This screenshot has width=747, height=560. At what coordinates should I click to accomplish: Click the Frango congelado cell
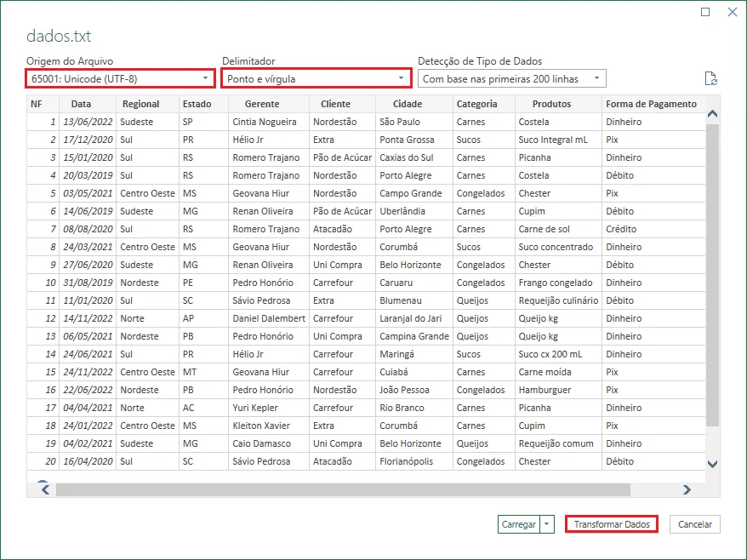(558, 283)
